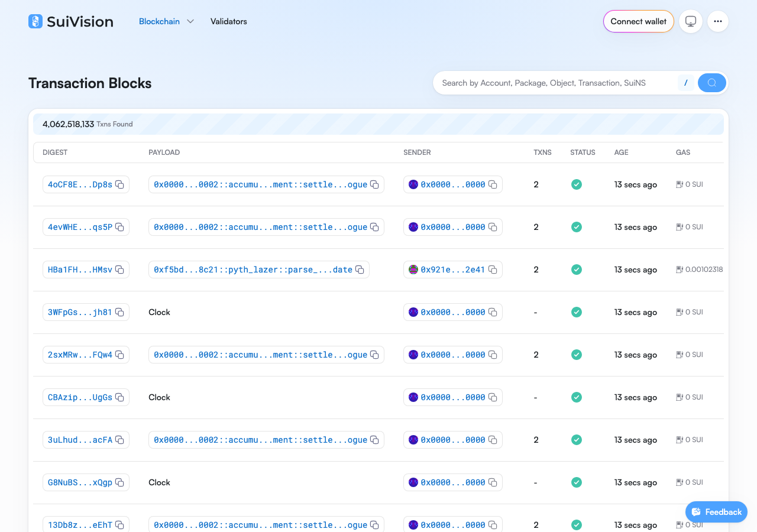Copy digest G8NuBS...xQgp

(119, 482)
